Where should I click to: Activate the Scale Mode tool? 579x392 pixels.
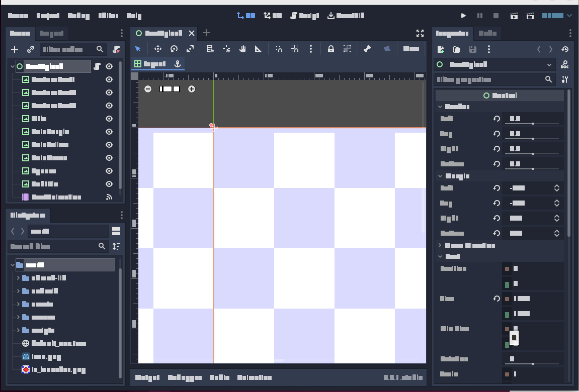click(x=190, y=49)
